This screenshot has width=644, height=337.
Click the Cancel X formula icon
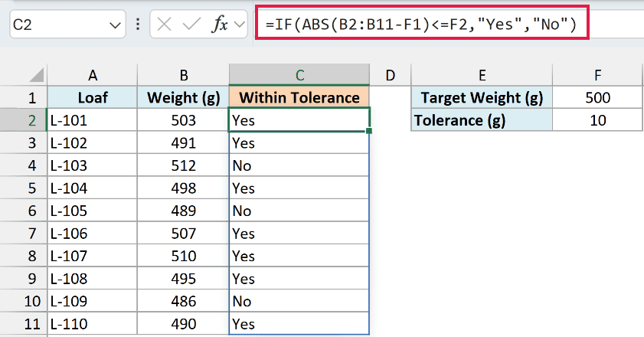(x=164, y=25)
